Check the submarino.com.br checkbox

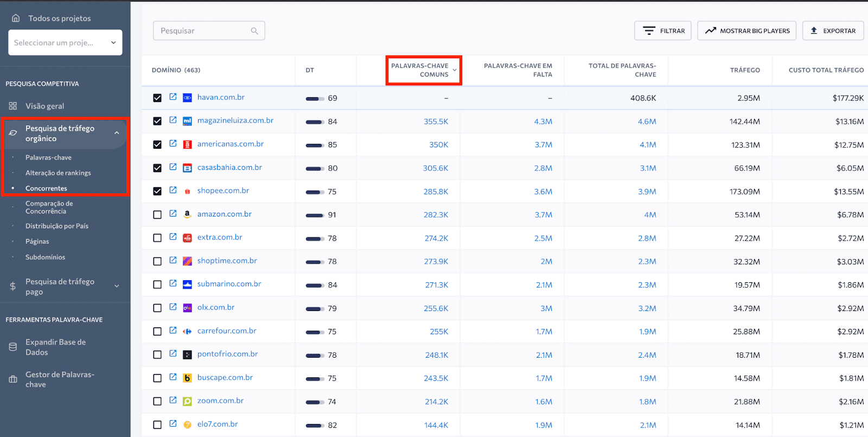(x=157, y=284)
